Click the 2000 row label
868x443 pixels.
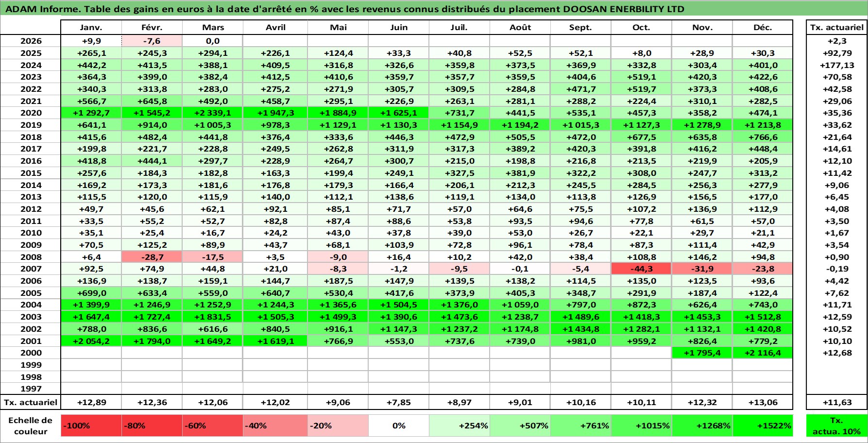pos(31,353)
